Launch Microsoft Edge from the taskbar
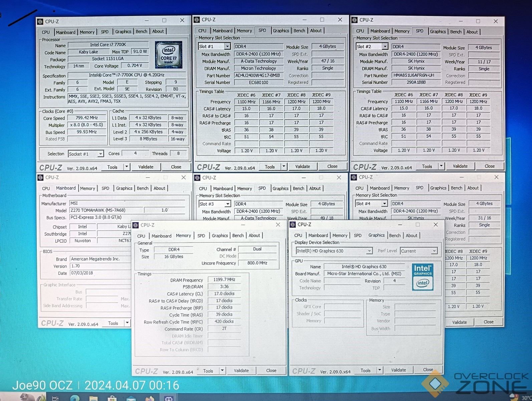This screenshot has height=401, width=532. 75,398
